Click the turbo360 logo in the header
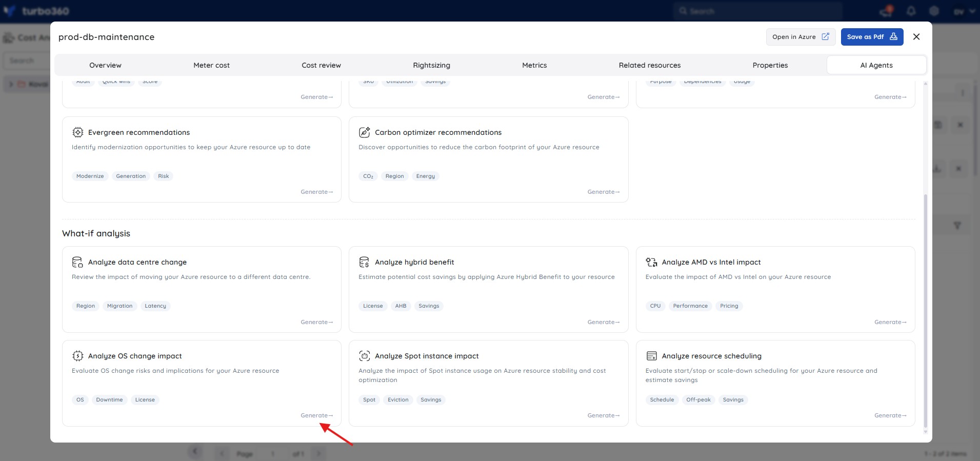 pos(36,11)
